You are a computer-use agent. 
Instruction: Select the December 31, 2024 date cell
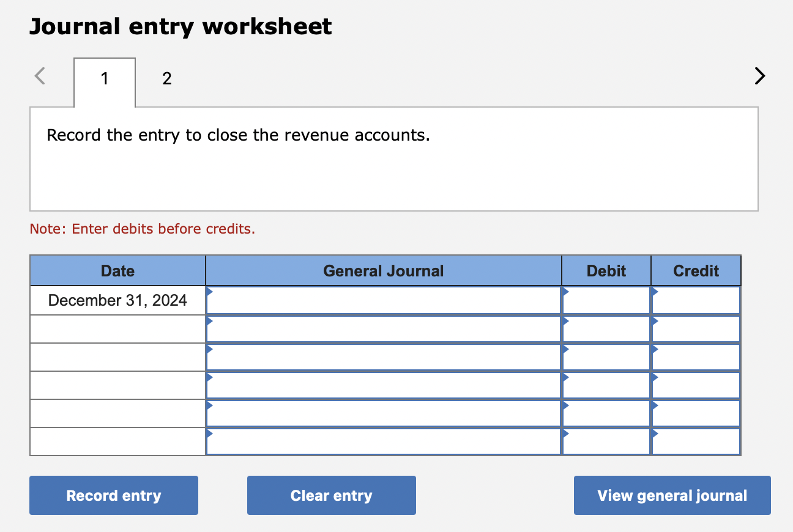pos(117,300)
